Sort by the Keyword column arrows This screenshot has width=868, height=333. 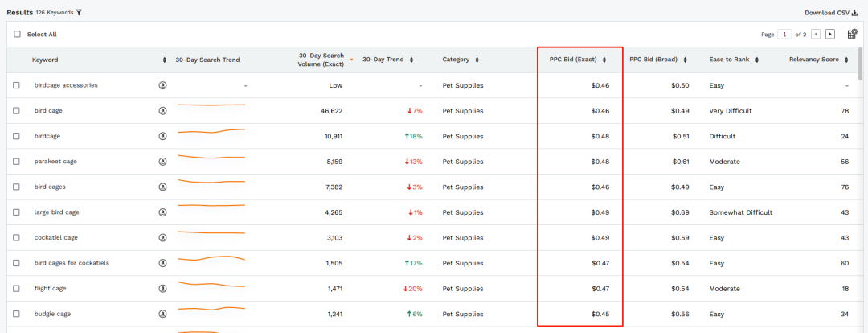point(165,60)
